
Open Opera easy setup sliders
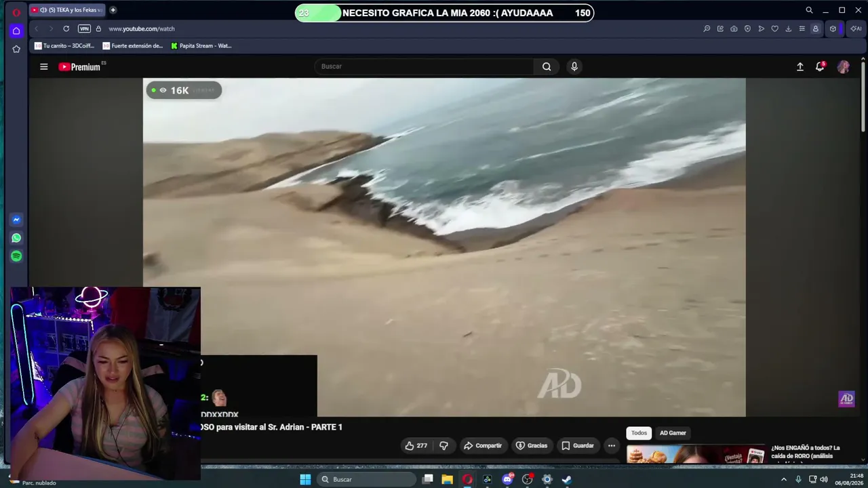tap(802, 28)
